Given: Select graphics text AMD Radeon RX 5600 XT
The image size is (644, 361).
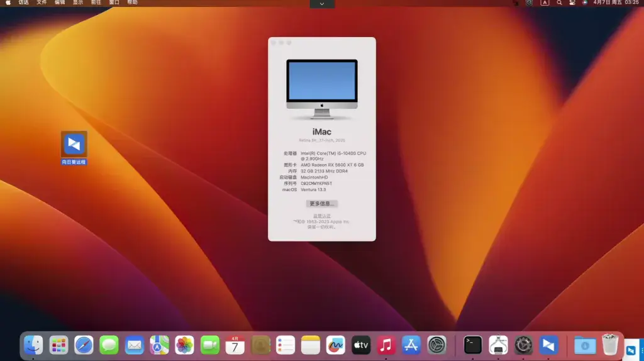Looking at the screenshot, I should point(332,165).
